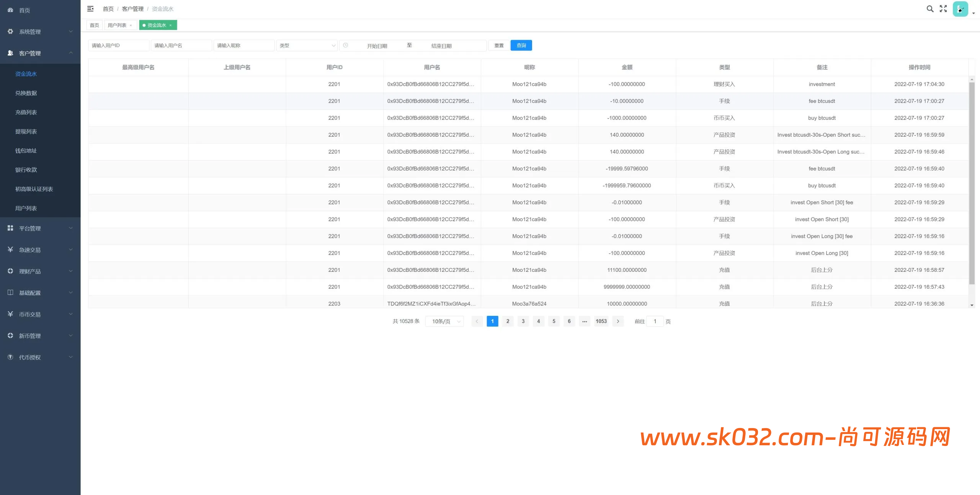The image size is (980, 495).
Task: Collapse the 客户管理 sidebar menu
Action: tap(40, 53)
